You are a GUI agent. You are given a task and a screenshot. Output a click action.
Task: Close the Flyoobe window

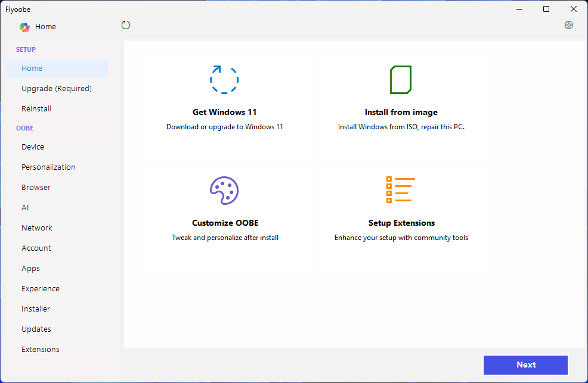point(573,9)
